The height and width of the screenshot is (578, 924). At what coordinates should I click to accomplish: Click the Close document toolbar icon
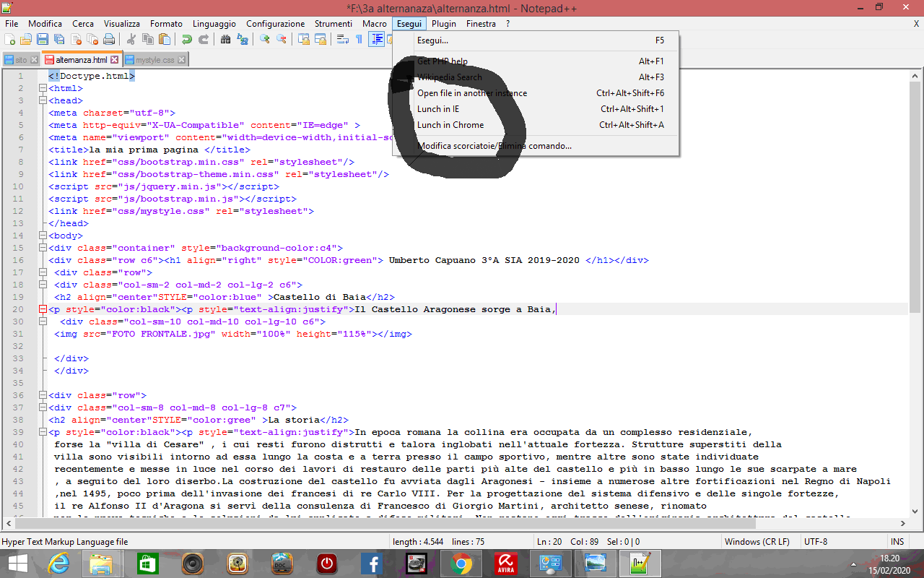76,39
